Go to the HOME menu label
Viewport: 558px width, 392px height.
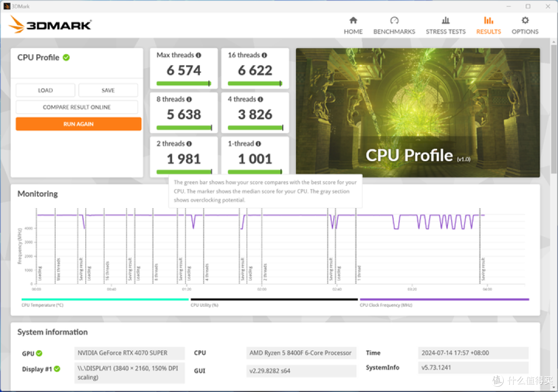point(353,32)
